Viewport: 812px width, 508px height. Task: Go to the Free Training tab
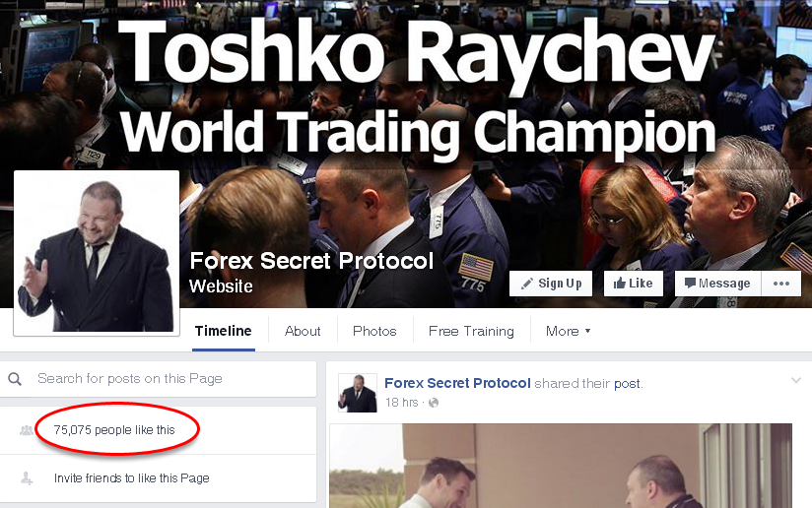pos(471,331)
